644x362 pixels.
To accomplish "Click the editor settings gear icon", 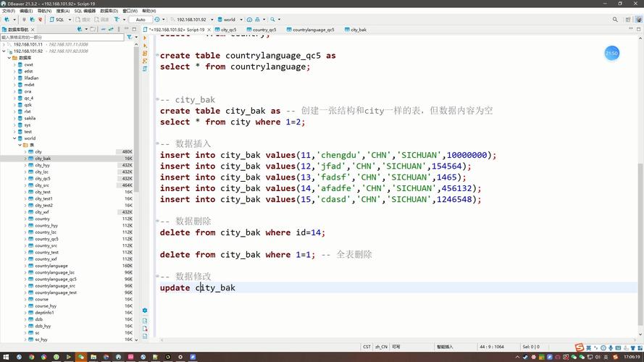I will 145,311.
